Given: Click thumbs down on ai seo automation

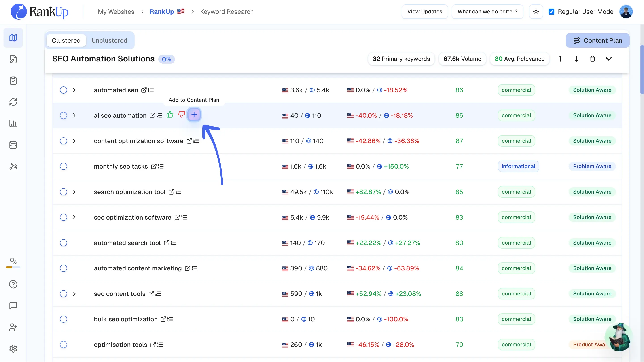Looking at the screenshot, I should (x=182, y=115).
